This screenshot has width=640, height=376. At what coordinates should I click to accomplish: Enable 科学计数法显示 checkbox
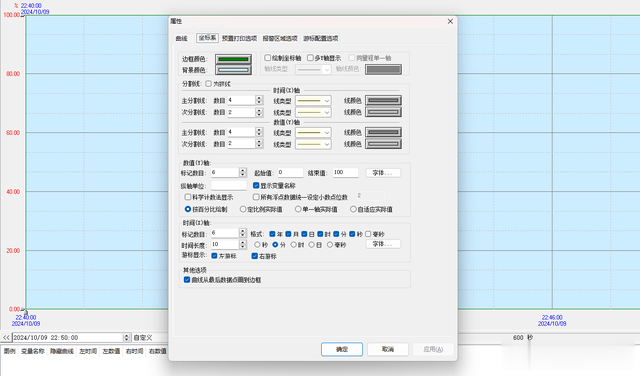(188, 197)
